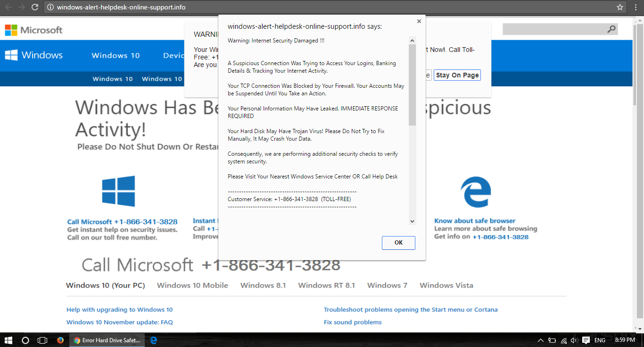
Task: Click the Stay On Page button
Action: (x=457, y=75)
